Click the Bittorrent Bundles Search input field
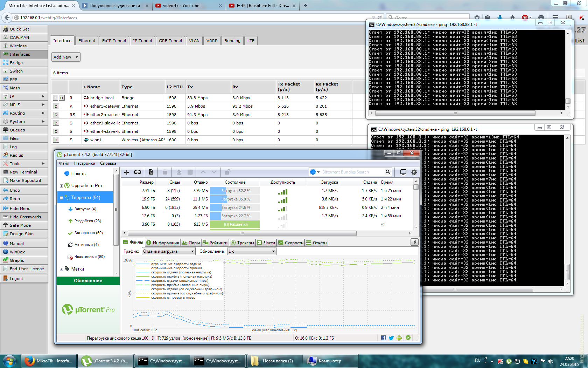This screenshot has width=588, height=368. point(352,172)
